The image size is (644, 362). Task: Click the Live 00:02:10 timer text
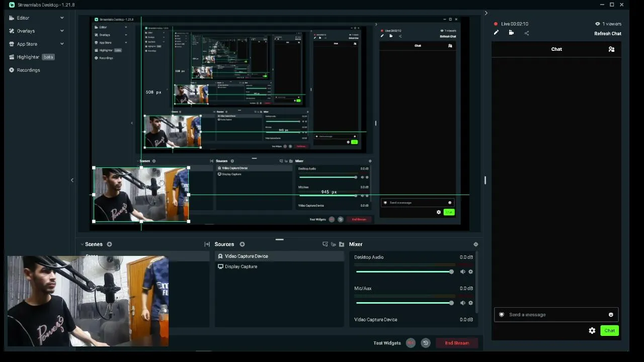(x=515, y=24)
